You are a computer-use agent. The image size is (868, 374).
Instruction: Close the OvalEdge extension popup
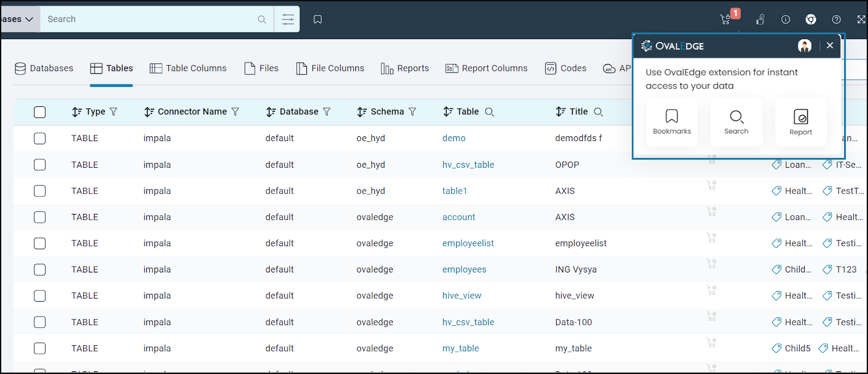829,46
